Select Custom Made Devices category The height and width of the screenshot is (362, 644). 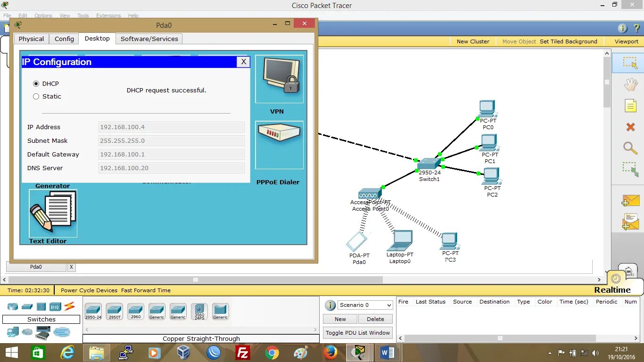coord(43,333)
